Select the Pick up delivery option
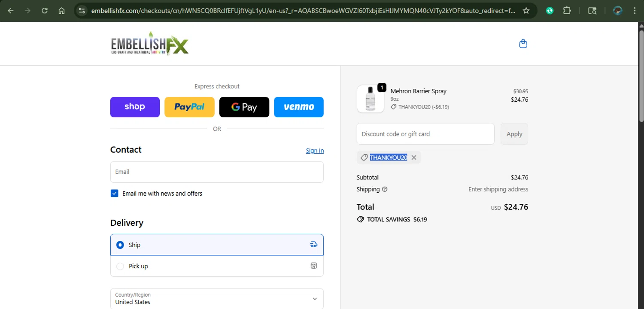 pyautogui.click(x=217, y=266)
